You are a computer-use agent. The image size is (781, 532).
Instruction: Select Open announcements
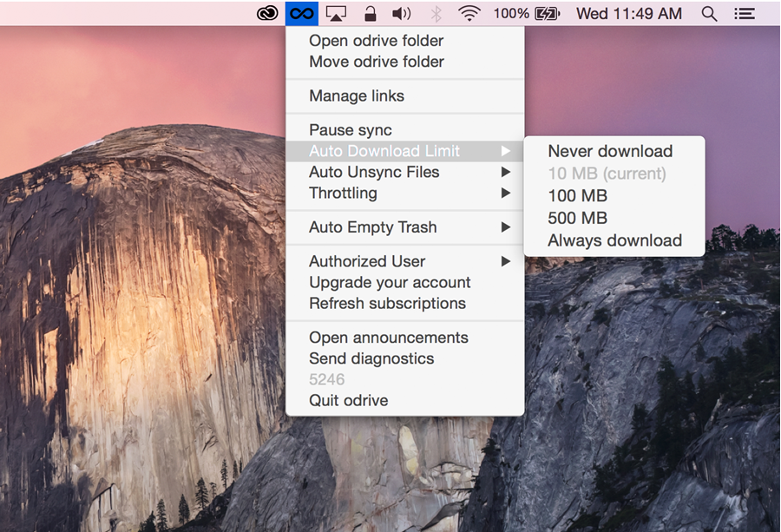pyautogui.click(x=405, y=338)
